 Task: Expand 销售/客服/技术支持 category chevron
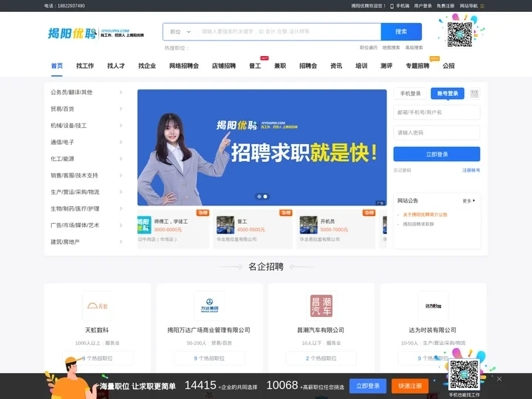pyautogui.click(x=120, y=175)
